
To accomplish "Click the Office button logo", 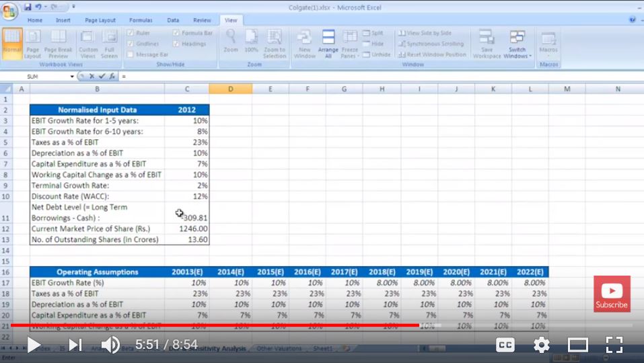I will click(9, 11).
